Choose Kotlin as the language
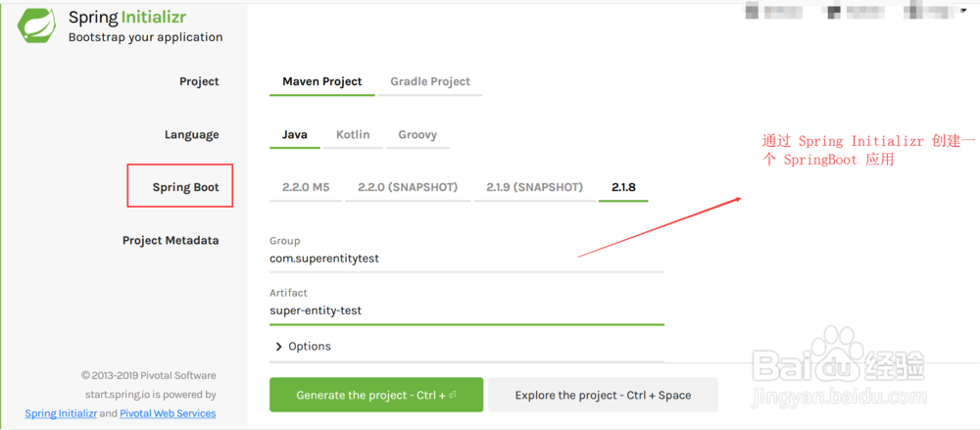The height and width of the screenshot is (430, 980). click(353, 135)
